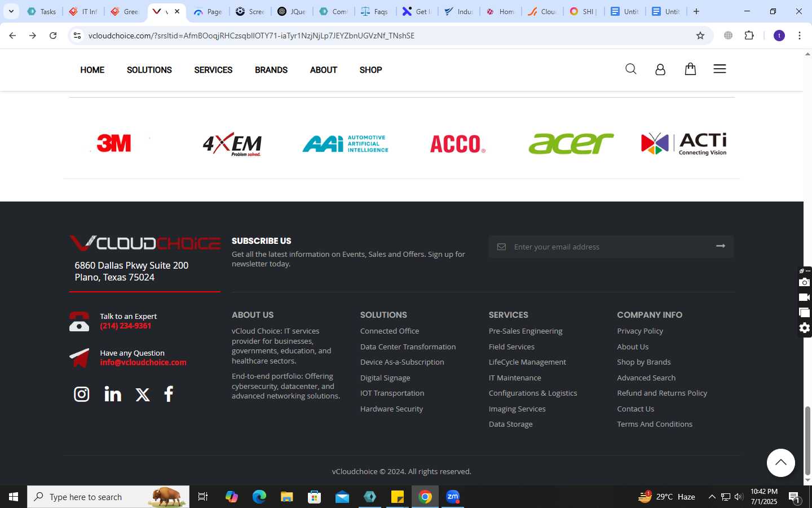The image size is (812, 508).
Task: Open the Connected Office link
Action: click(x=390, y=331)
